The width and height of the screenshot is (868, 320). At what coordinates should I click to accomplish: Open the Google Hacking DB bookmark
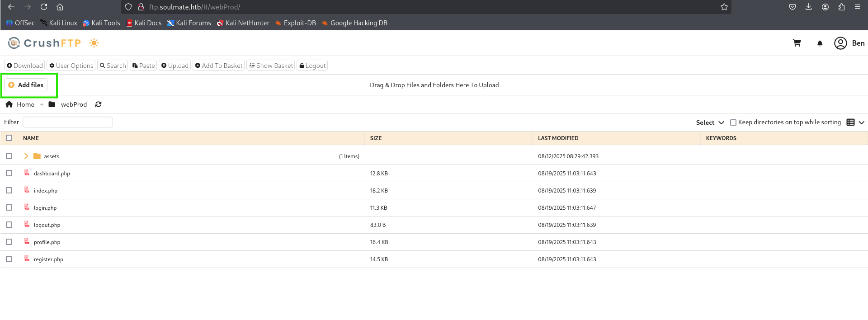354,23
